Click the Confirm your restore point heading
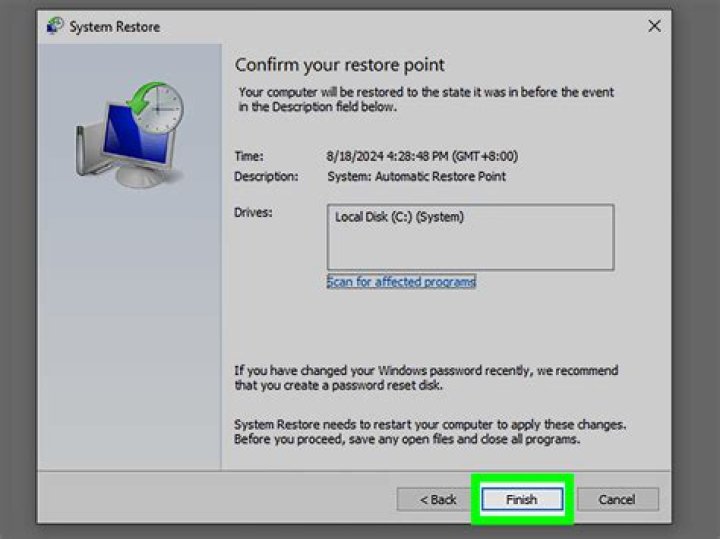720x539 pixels. 339,65
